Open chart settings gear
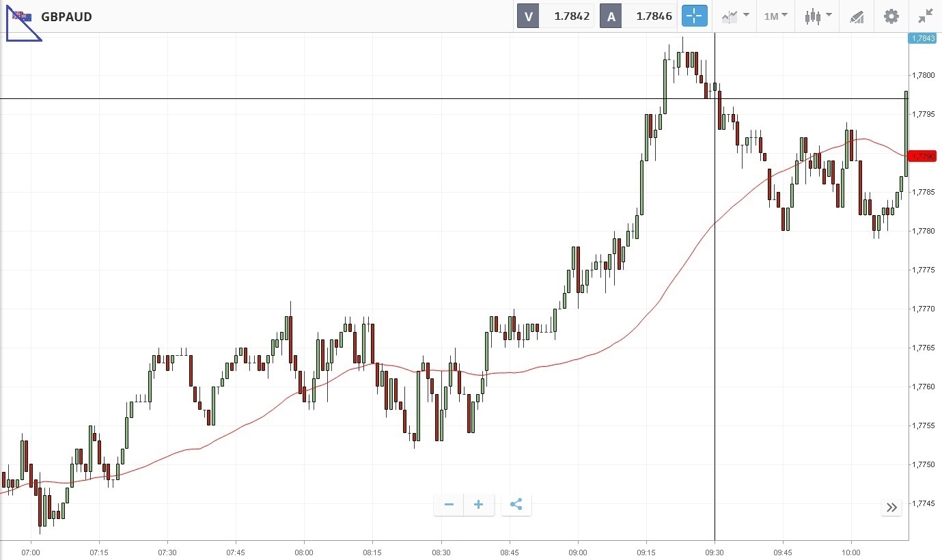Image resolution: width=942 pixels, height=560 pixels. click(x=891, y=16)
